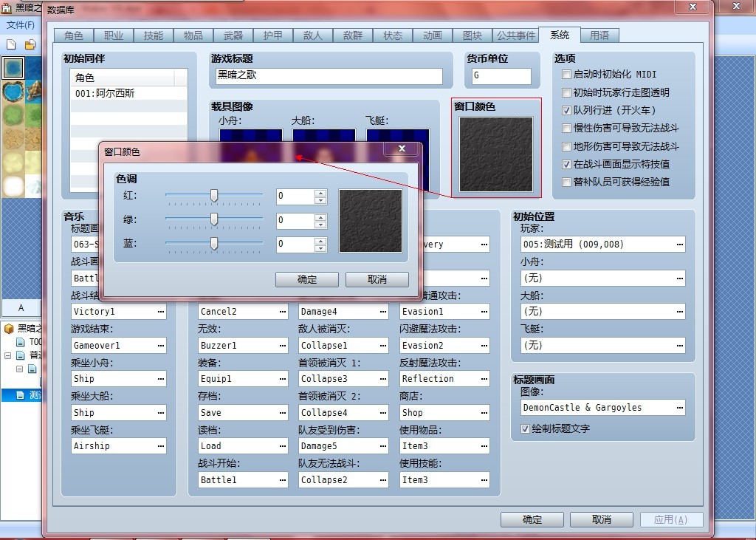Increase red value with up arrow
This screenshot has height=540, width=756.
coord(320,193)
